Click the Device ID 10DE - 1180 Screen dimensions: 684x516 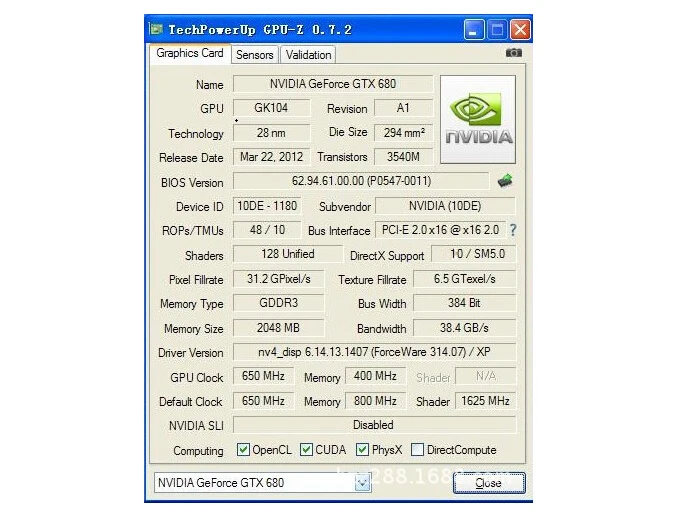[267, 206]
